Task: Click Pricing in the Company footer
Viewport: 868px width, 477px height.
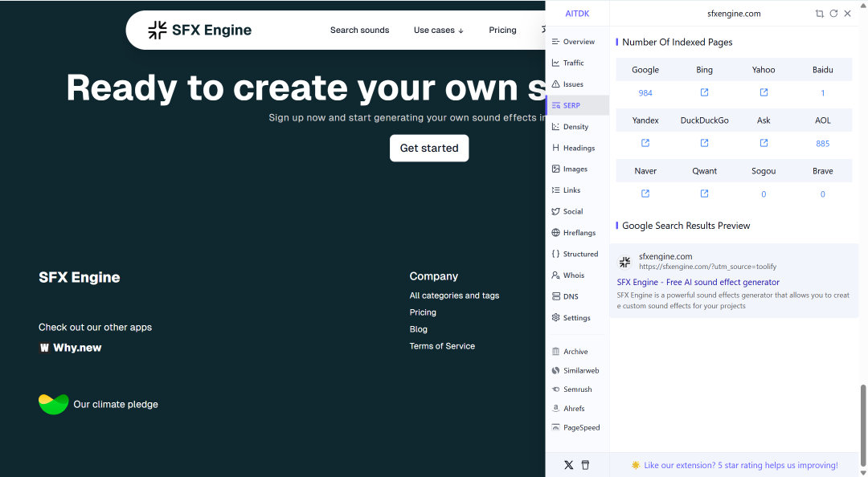Action: click(423, 312)
